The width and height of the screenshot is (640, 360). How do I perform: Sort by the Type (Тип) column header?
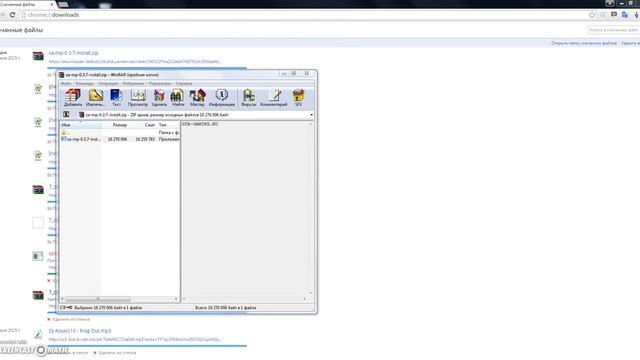click(x=168, y=125)
